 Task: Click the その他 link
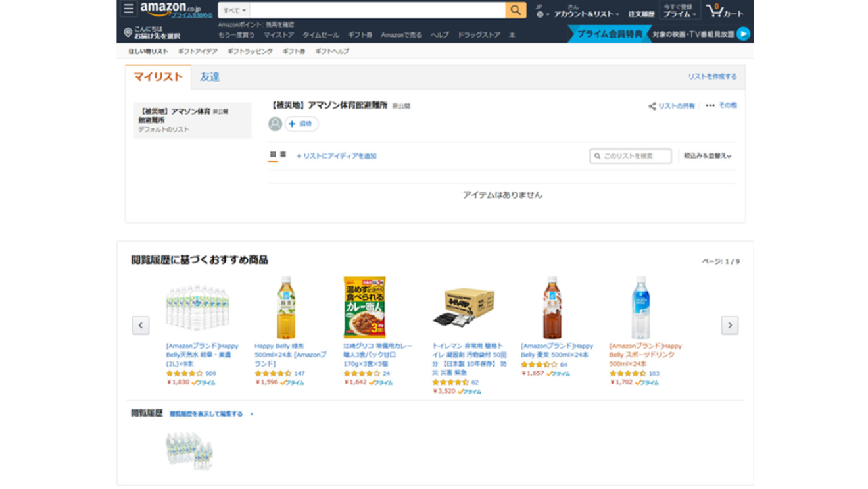click(727, 105)
